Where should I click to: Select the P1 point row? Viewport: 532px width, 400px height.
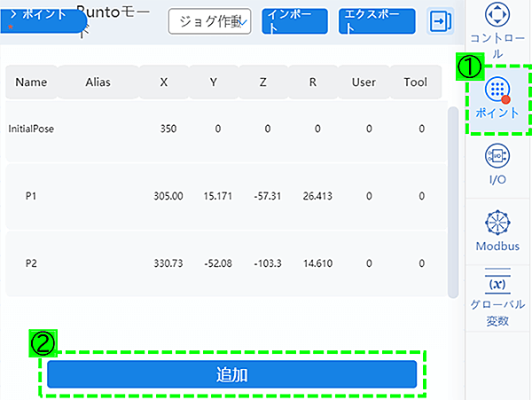(32, 196)
